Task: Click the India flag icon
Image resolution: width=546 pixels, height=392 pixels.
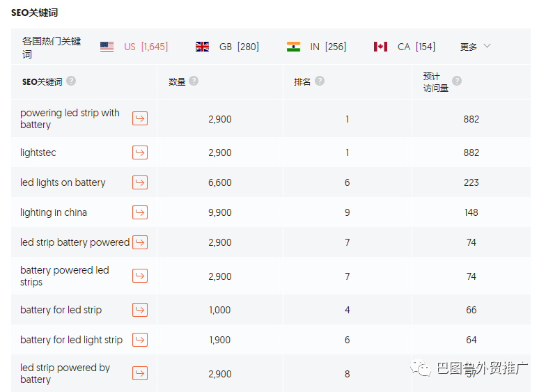Action: click(294, 47)
